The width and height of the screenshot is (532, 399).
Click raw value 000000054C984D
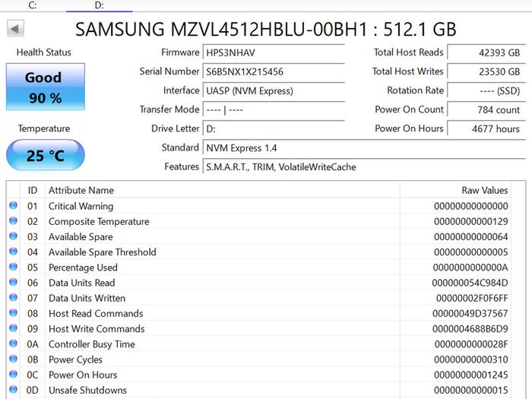(x=470, y=283)
